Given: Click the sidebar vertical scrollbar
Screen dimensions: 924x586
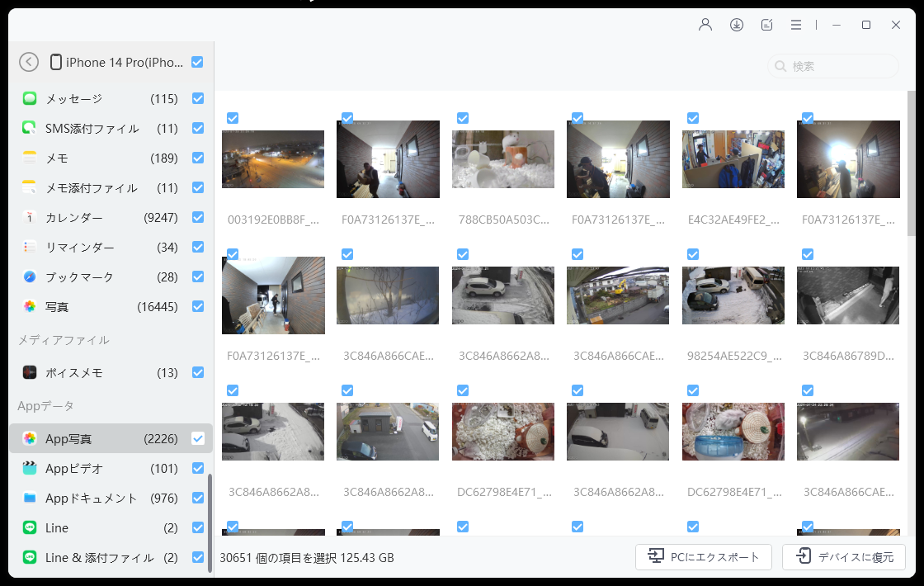Looking at the screenshot, I should [210, 522].
